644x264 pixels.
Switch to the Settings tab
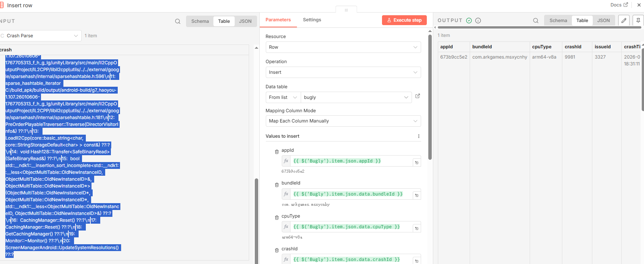pyautogui.click(x=312, y=20)
